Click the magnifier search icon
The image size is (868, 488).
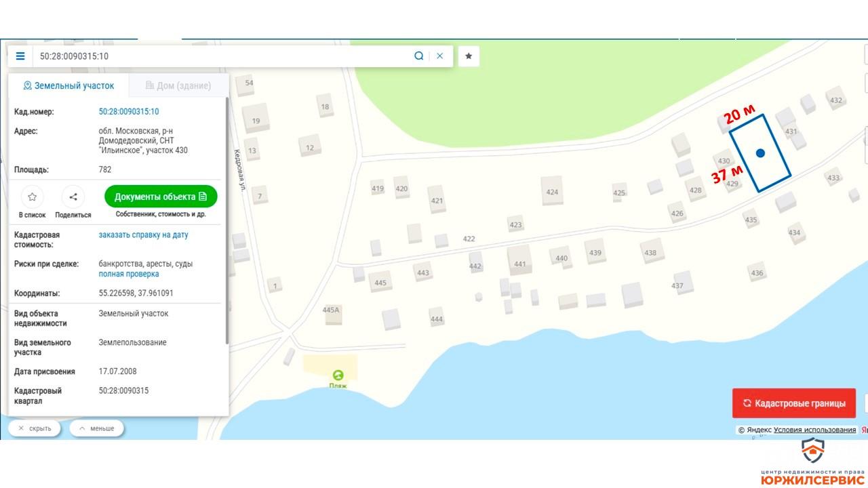tap(419, 56)
